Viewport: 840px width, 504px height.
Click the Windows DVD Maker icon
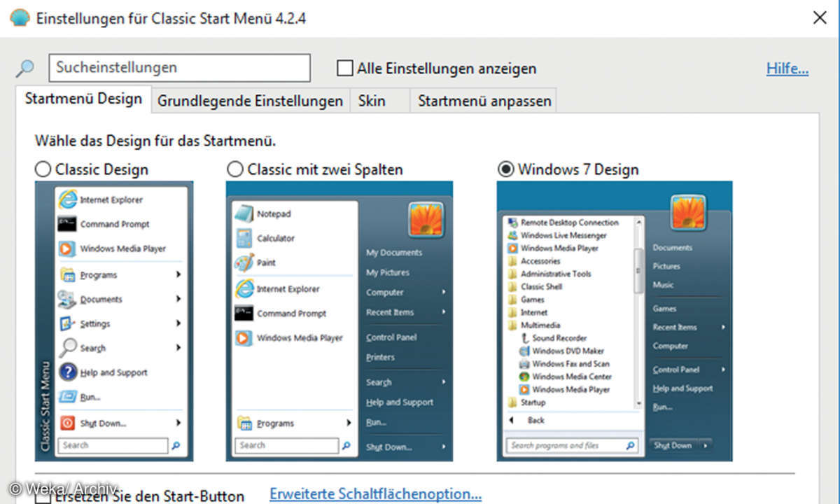pyautogui.click(x=524, y=351)
